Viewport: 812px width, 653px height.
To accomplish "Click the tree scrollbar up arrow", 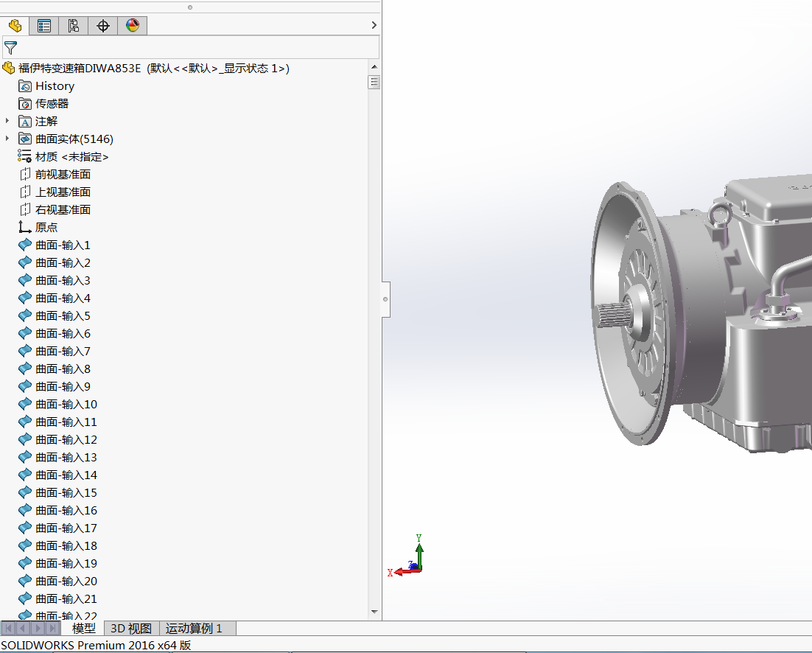I will [374, 67].
